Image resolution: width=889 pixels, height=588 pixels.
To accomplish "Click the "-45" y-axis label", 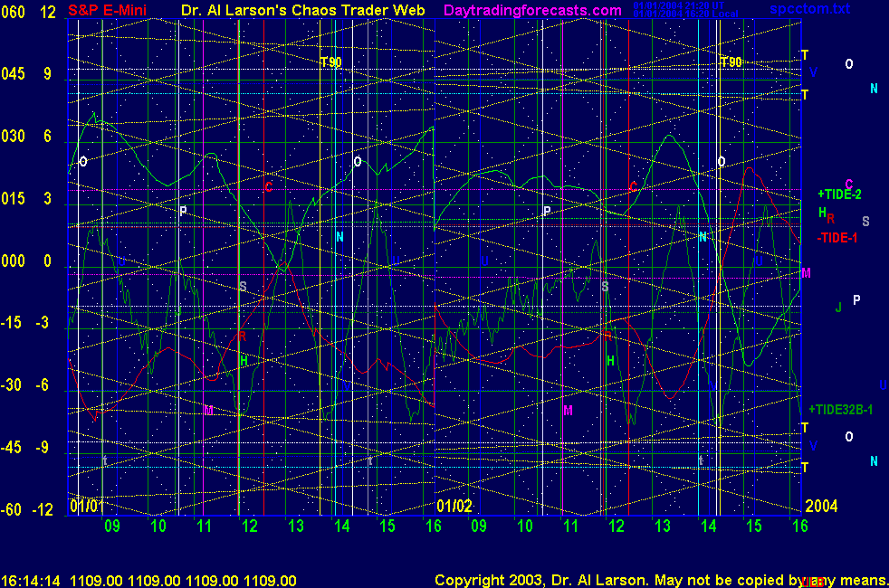I will tap(12, 447).
